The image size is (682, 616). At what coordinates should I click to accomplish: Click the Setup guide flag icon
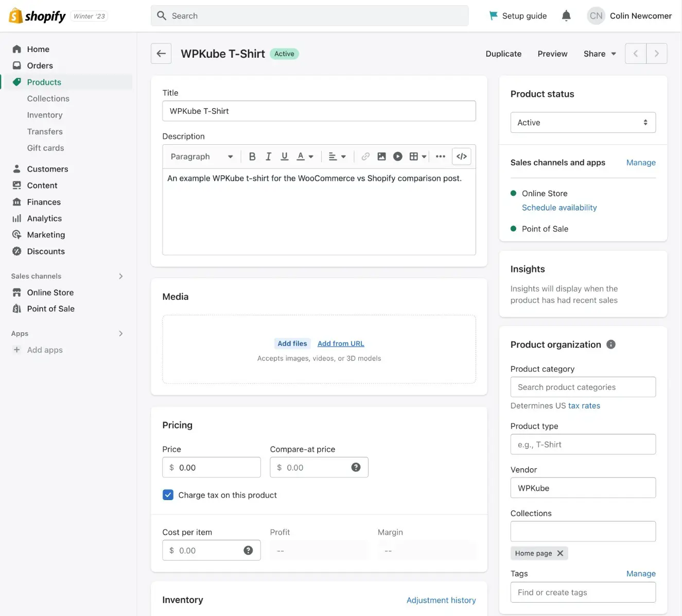click(x=493, y=16)
